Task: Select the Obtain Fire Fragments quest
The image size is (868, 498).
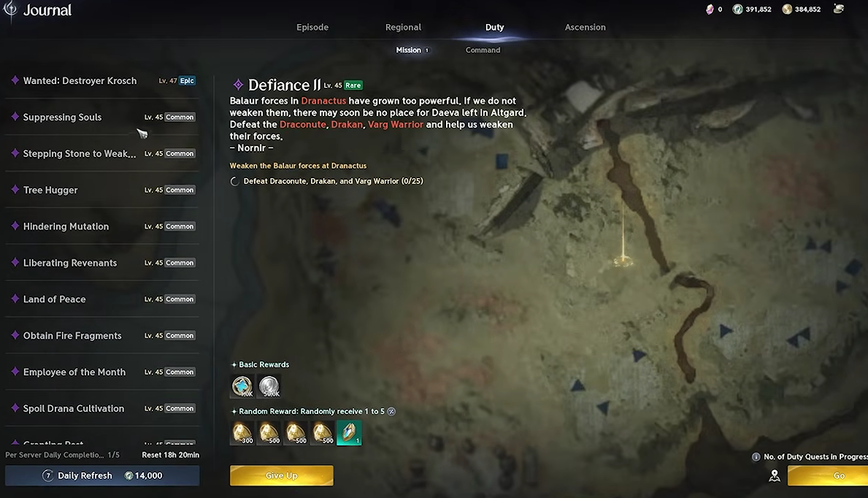Action: pyautogui.click(x=102, y=336)
